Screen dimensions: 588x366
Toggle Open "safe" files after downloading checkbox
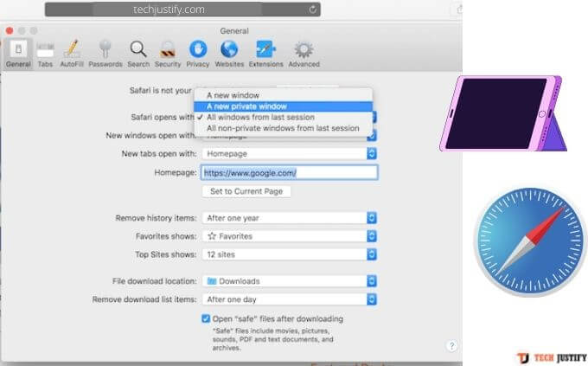(x=206, y=318)
